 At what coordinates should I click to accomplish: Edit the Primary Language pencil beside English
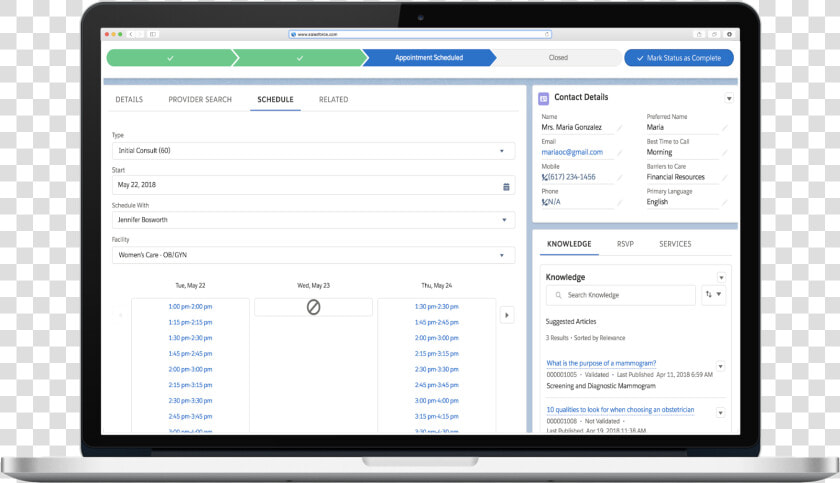point(724,202)
